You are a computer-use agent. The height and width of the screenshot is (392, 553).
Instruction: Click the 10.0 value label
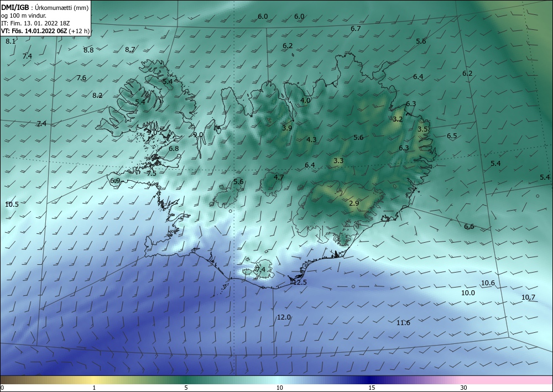pos(468,293)
